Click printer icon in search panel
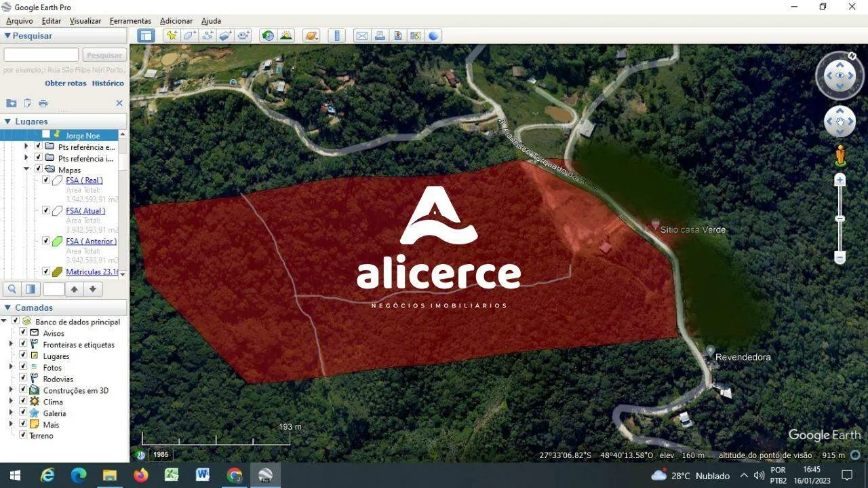 43,103
